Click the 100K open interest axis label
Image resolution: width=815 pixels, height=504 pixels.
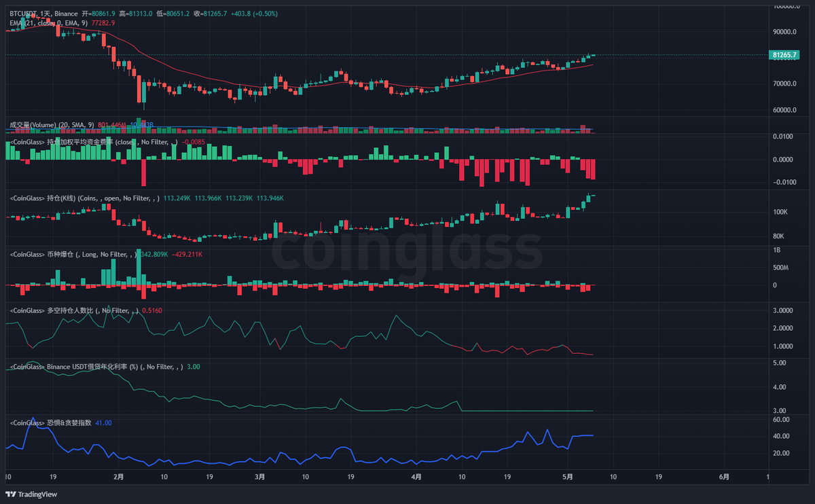[x=781, y=213]
